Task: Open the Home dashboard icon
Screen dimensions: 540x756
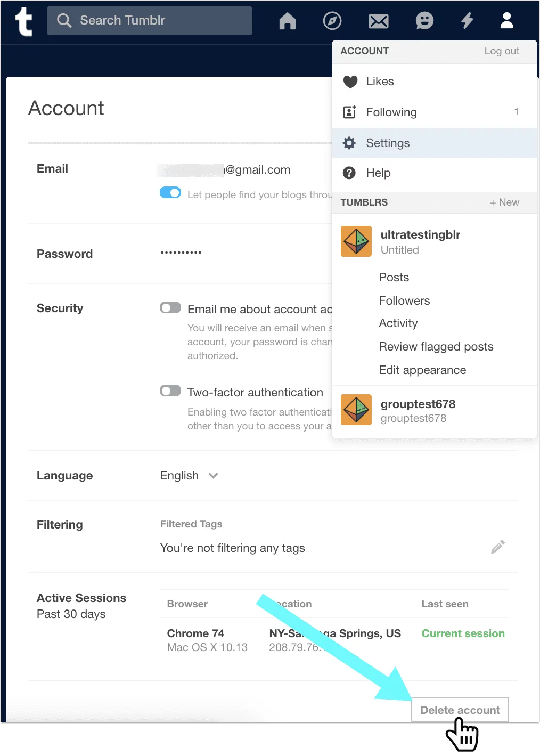Action: (287, 21)
